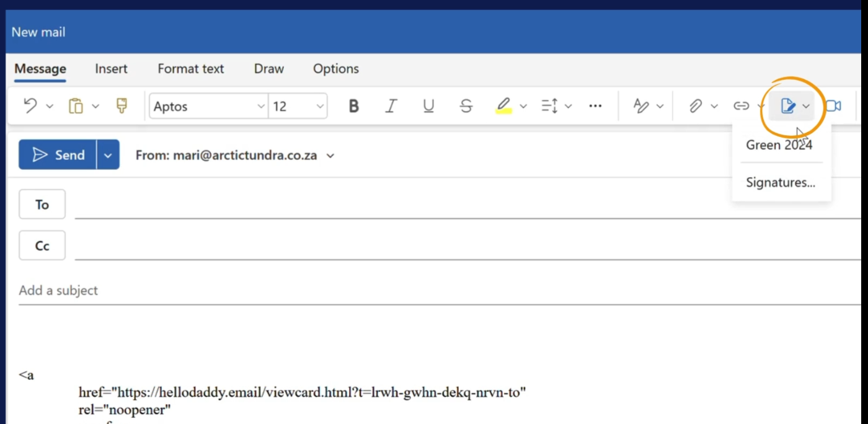The image size is (868, 424).
Task: Open the text Styles icon
Action: click(641, 106)
